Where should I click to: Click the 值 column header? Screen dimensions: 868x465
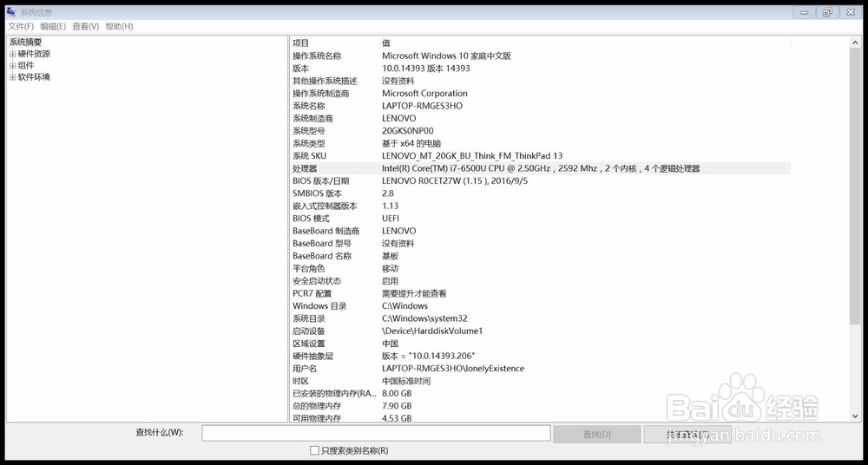pos(585,43)
